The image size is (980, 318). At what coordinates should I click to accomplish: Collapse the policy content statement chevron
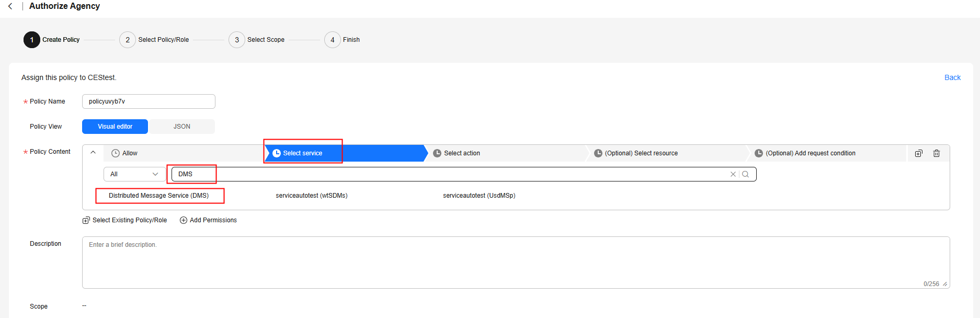click(x=93, y=152)
